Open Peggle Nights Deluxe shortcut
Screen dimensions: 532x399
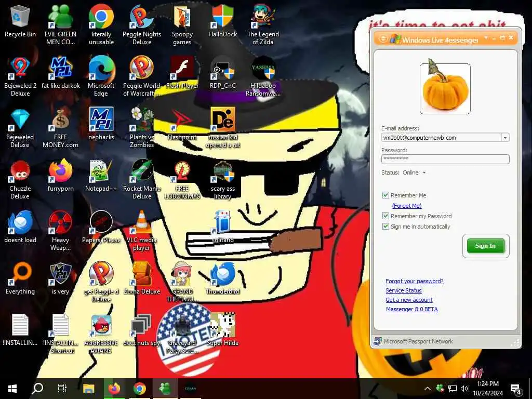point(142,24)
